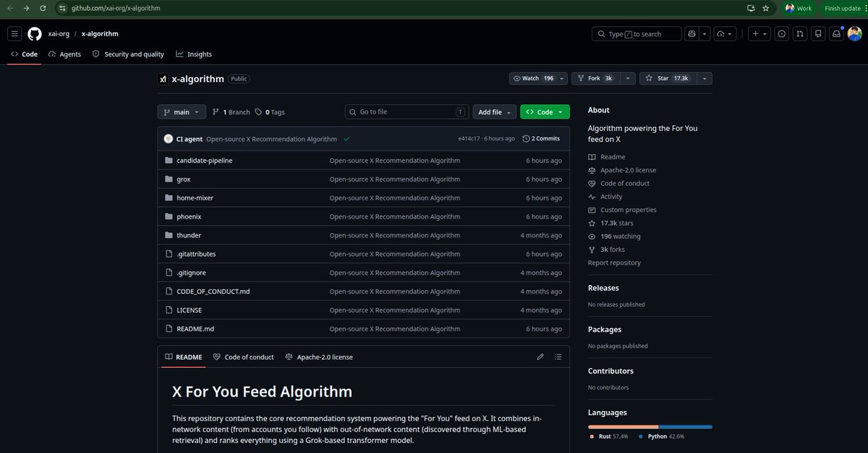The height and width of the screenshot is (453, 868).
Task: Click xai-org organization breadcrumb link
Action: click(59, 34)
